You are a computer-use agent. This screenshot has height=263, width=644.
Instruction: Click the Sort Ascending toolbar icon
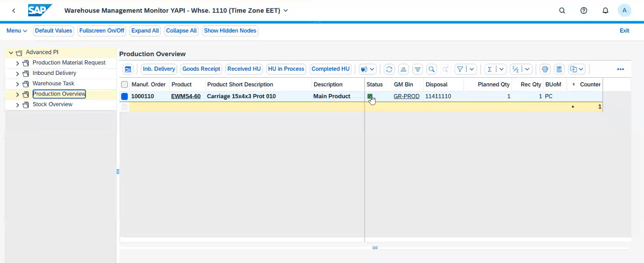pyautogui.click(x=403, y=69)
